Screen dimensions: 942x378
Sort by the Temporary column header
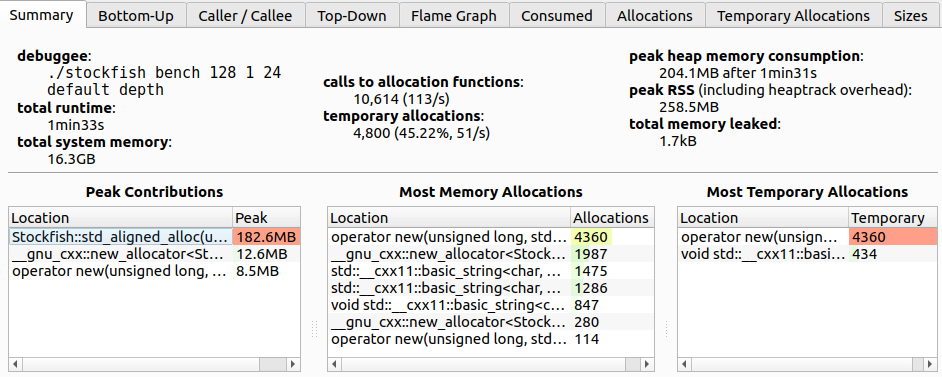click(892, 218)
